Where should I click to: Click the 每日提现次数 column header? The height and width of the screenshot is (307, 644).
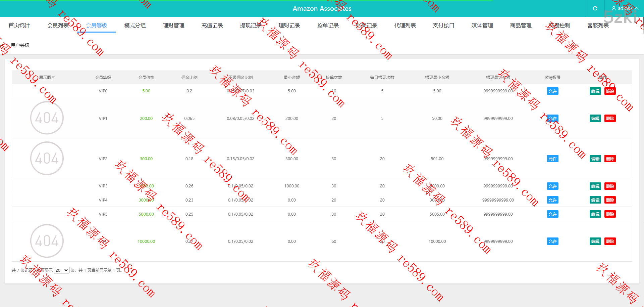click(x=382, y=77)
